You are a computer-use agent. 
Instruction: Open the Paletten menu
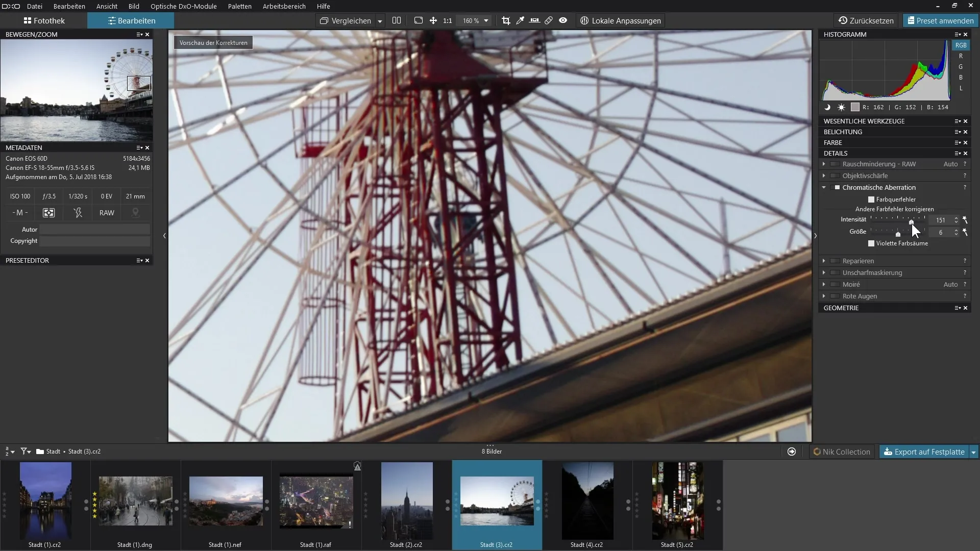click(x=240, y=6)
